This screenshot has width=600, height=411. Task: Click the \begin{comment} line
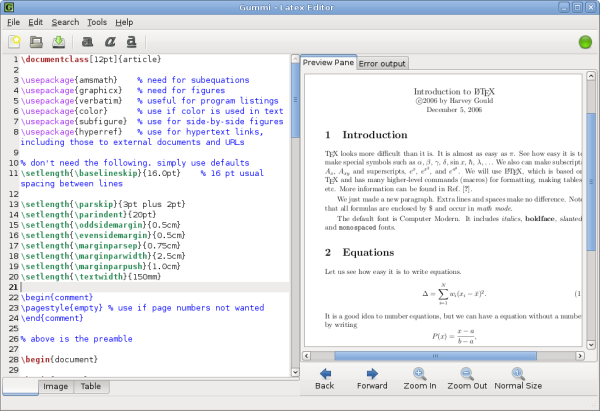pos(57,297)
